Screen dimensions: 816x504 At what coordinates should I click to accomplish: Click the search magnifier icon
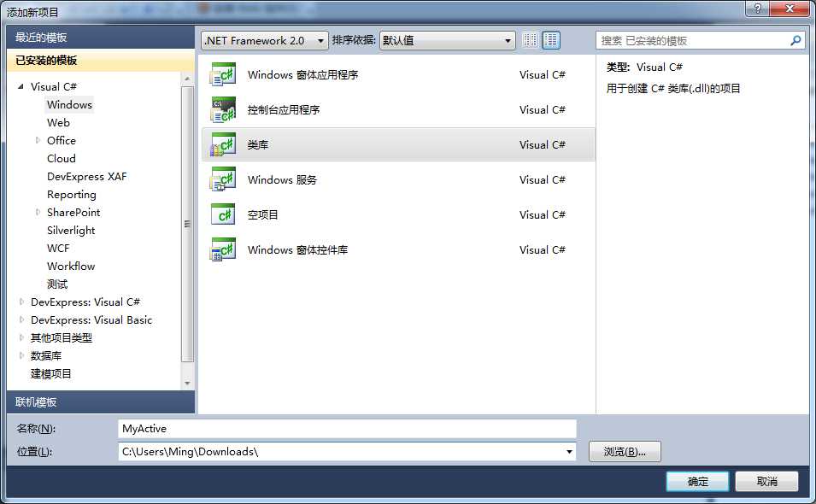[795, 40]
